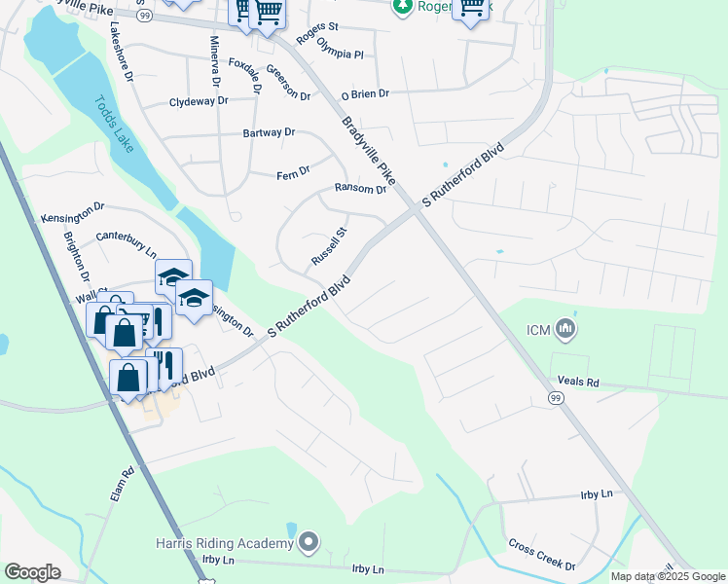The width and height of the screenshot is (728, 584).
Task: Open the Google logo link
Action: [x=32, y=572]
